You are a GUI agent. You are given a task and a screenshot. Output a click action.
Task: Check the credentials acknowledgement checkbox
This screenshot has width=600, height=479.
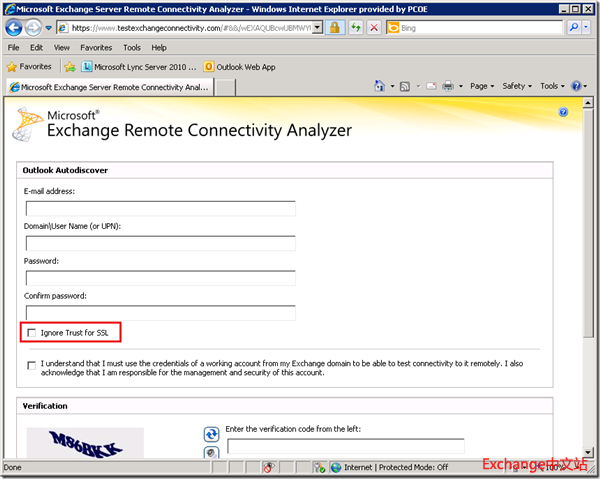tap(32, 365)
